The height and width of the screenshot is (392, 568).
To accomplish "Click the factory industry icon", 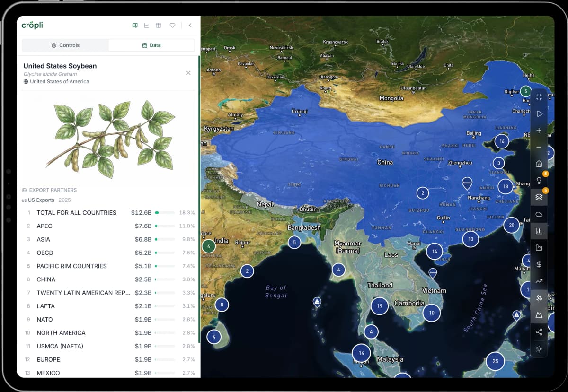I will [x=539, y=248].
